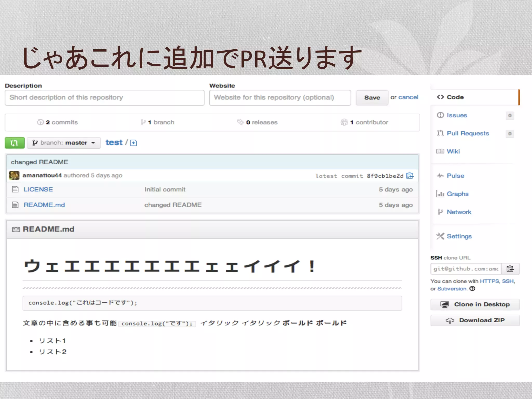Click the green compare and review button
This screenshot has height=399, width=532.
(x=15, y=143)
